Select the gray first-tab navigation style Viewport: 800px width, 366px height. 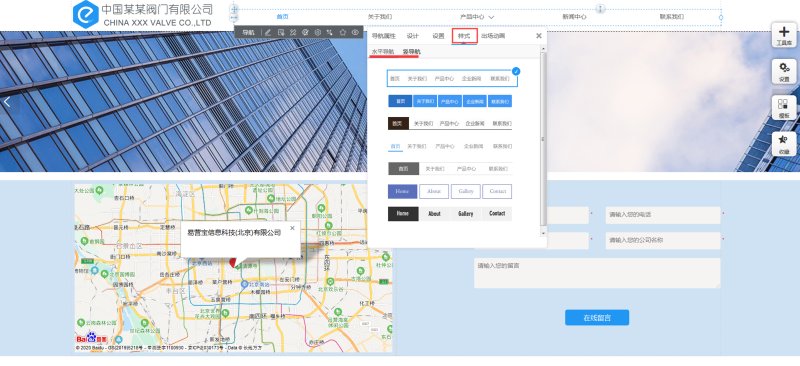click(x=450, y=168)
